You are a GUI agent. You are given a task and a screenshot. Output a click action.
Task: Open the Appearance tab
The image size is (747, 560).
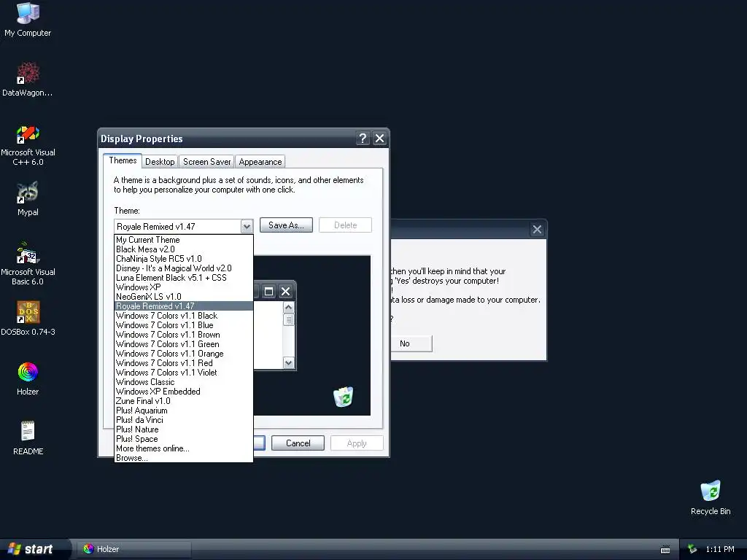(260, 161)
